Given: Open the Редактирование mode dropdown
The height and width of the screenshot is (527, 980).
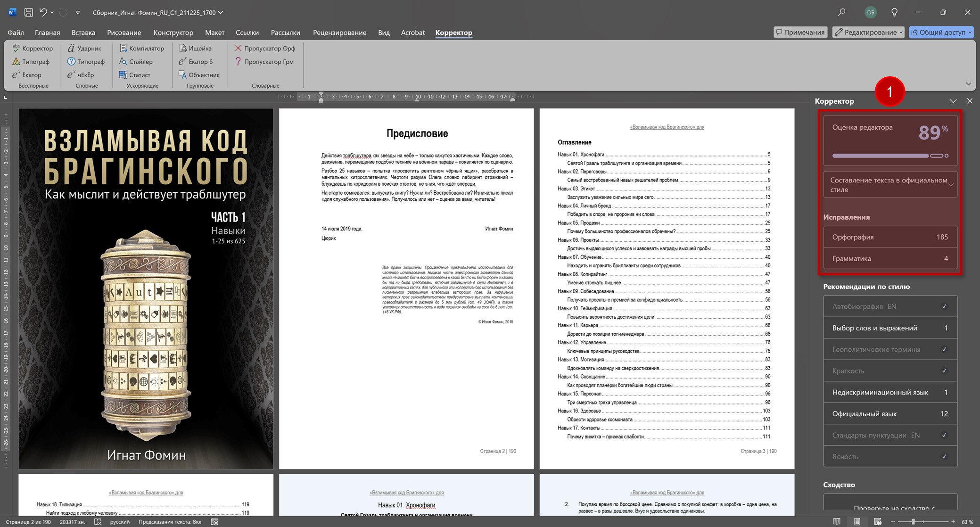Looking at the screenshot, I should [x=868, y=32].
